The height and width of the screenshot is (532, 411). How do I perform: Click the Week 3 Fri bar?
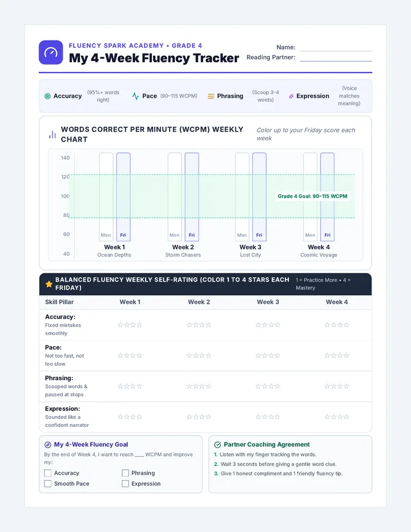click(x=259, y=197)
